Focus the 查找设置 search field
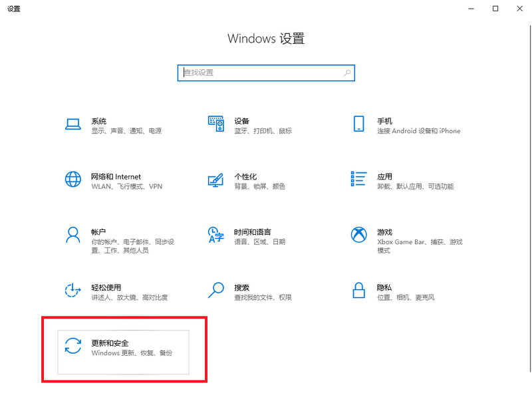 pos(266,72)
